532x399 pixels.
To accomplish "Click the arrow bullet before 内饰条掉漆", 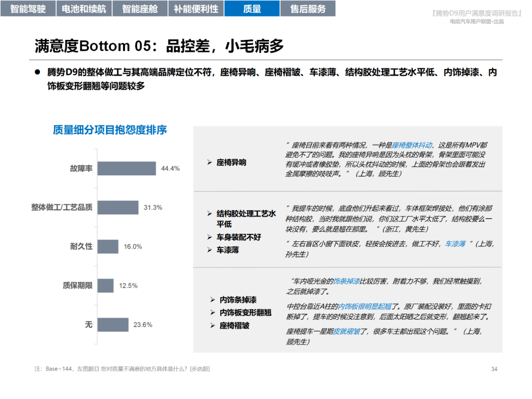I will click(x=213, y=299).
